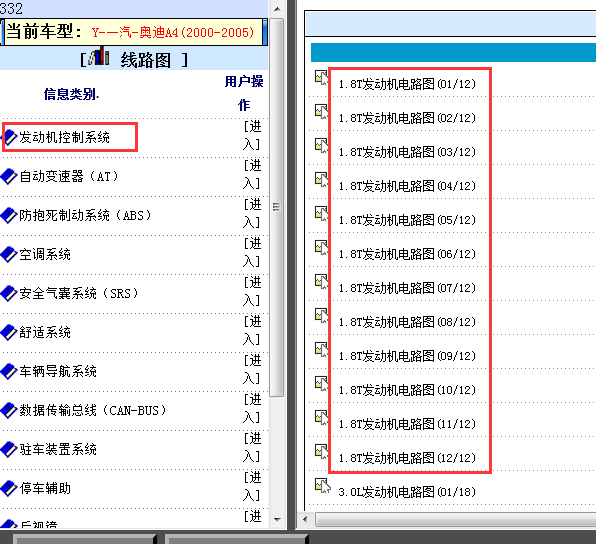The image size is (596, 544).
Task: Select 车辆导航系统 entry
Action: (58, 371)
